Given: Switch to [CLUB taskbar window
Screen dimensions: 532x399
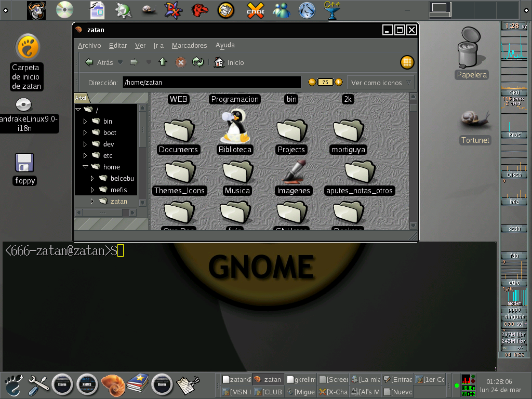Looking at the screenshot, I should (x=269, y=392).
